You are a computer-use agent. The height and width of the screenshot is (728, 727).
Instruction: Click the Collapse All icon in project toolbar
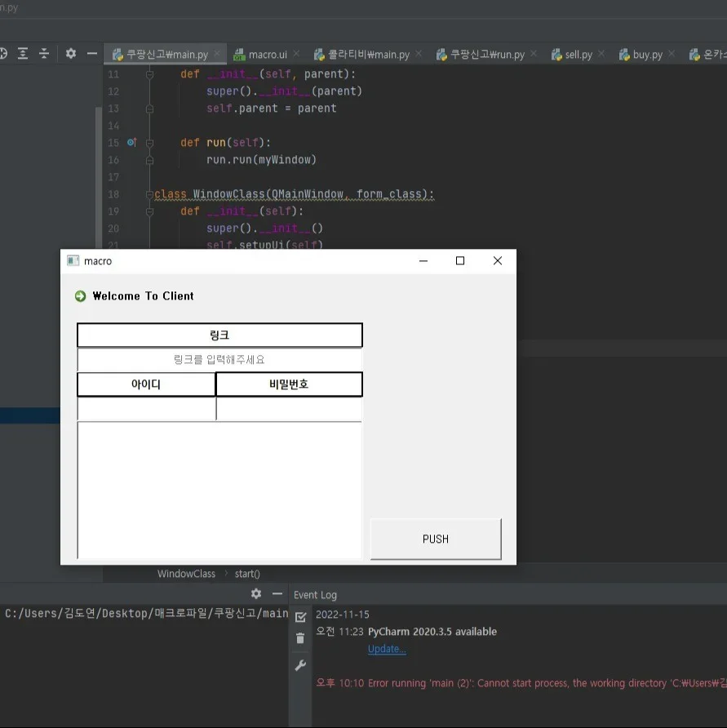pos(43,53)
